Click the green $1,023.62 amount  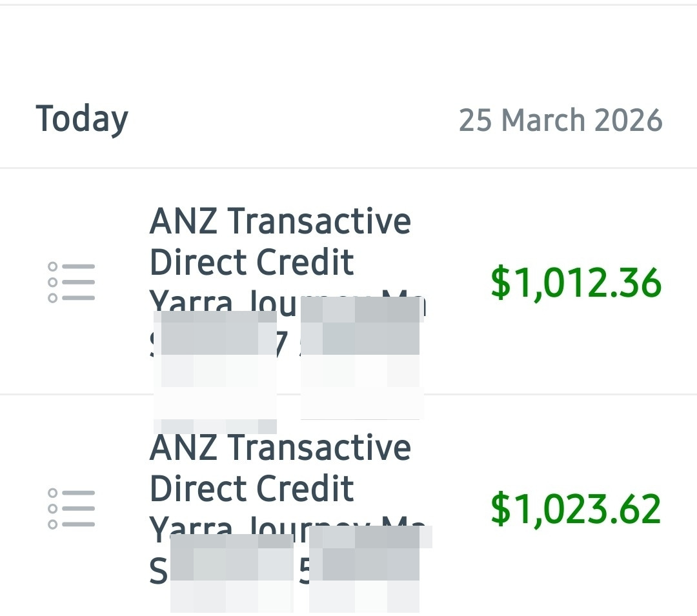tap(576, 509)
